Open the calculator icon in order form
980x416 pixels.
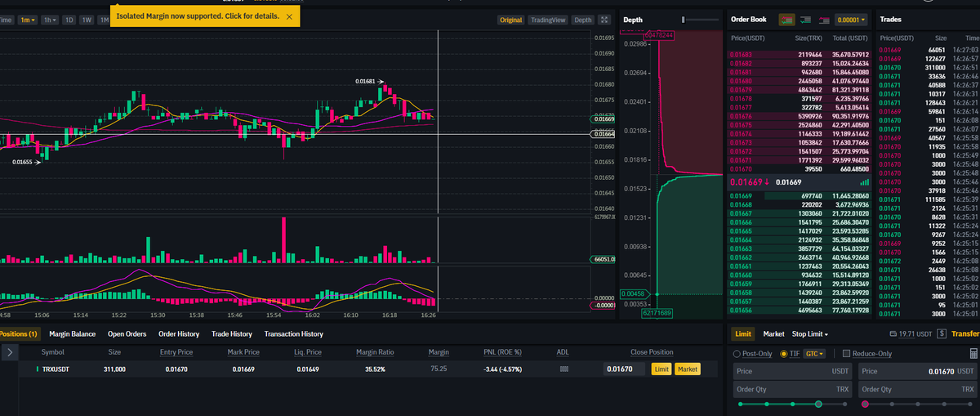973,353
